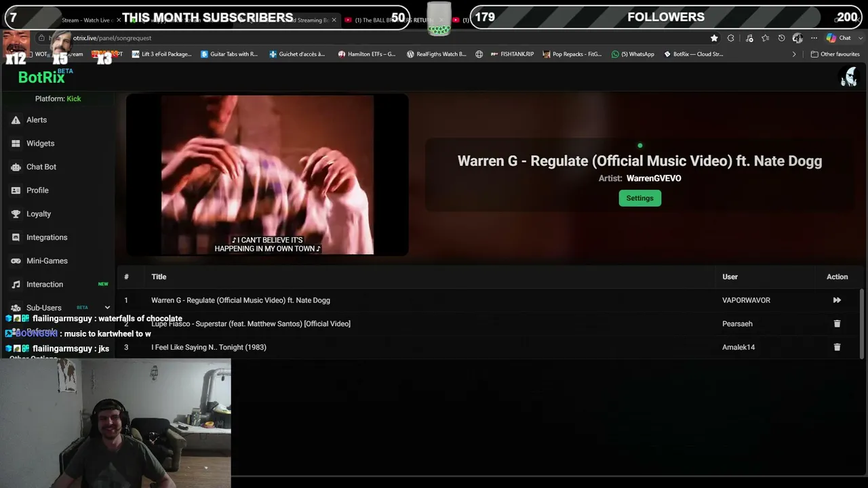The height and width of the screenshot is (488, 868).
Task: Select the Warren G - Regulate queue title
Action: tap(241, 300)
